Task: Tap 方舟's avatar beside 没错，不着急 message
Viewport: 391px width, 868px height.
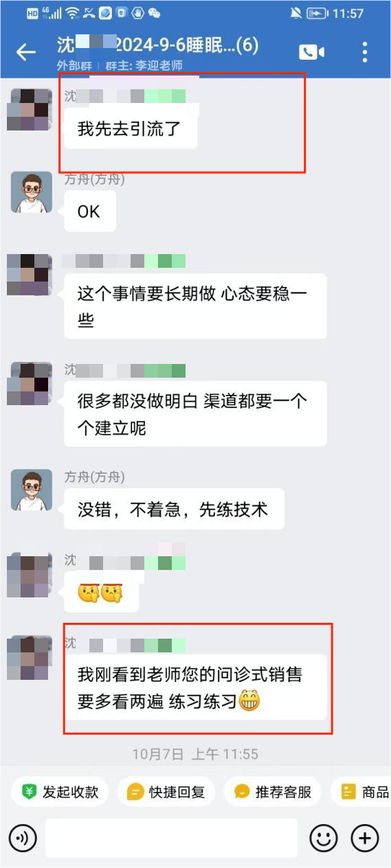Action: click(x=32, y=490)
